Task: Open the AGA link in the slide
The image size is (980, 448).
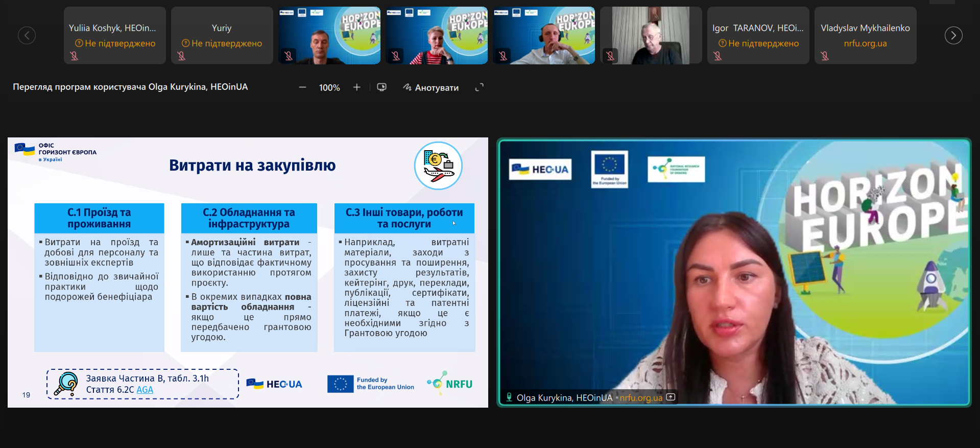Action: click(145, 390)
